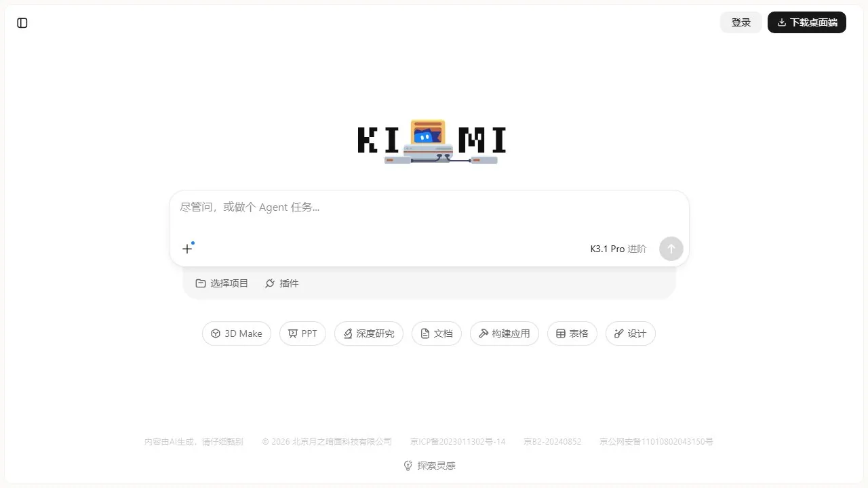Image resolution: width=868 pixels, height=488 pixels.
Task: Open the K3.1 Pro model selector
Action: click(x=618, y=249)
